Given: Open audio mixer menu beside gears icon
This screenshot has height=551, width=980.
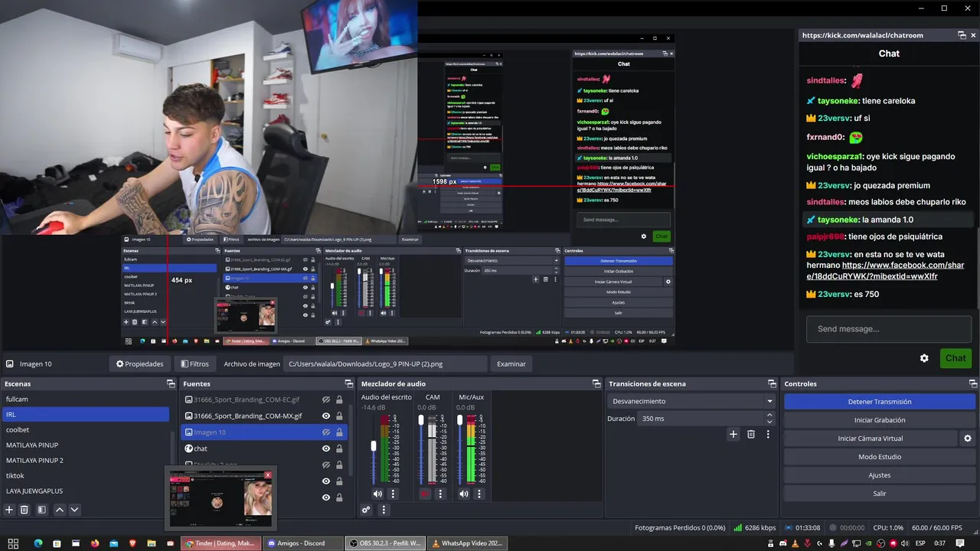Looking at the screenshot, I should [x=384, y=510].
